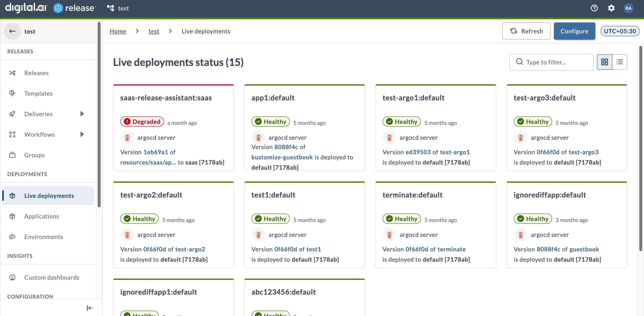The image size is (644, 316).
Task: Click the Groups icon in sidebar
Action: pos(12,155)
